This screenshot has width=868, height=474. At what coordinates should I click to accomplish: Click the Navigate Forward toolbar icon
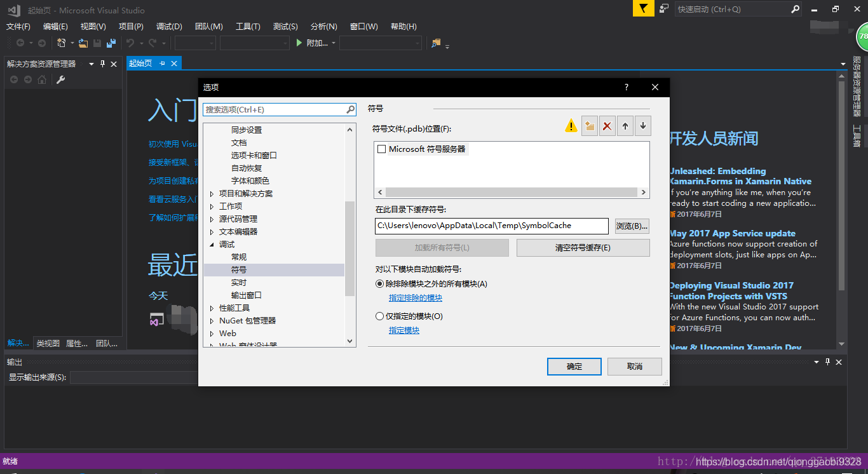pyautogui.click(x=42, y=43)
